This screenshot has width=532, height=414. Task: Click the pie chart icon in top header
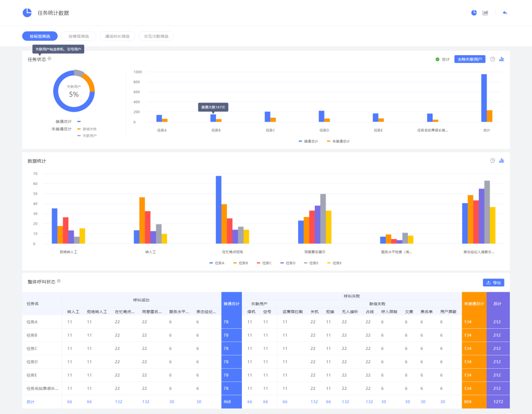474,13
